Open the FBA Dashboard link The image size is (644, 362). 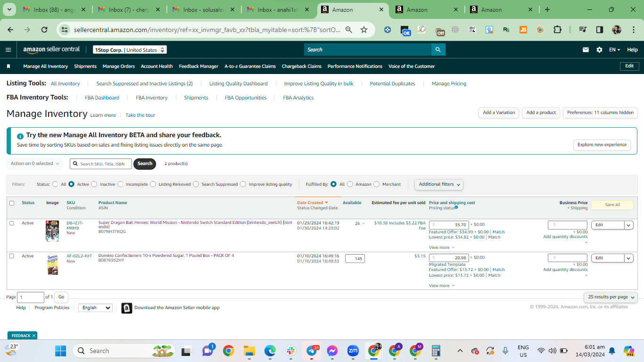click(x=102, y=98)
